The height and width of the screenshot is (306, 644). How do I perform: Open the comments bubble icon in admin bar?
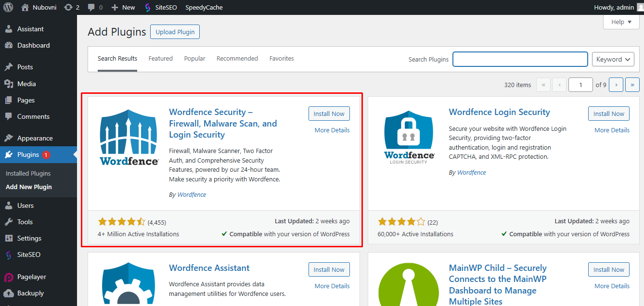coord(91,7)
